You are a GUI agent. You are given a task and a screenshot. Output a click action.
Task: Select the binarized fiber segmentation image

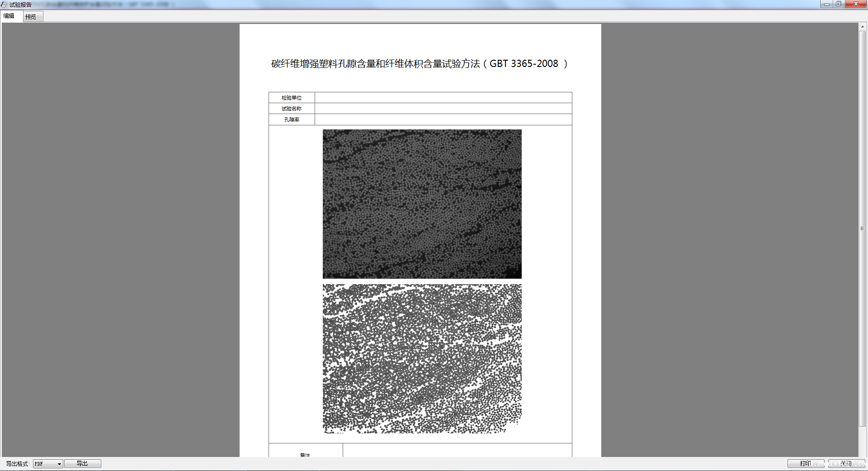point(422,358)
